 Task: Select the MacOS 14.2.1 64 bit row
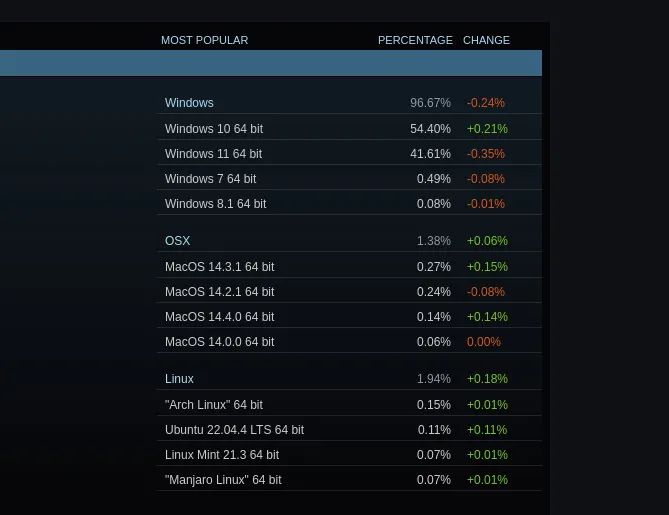point(349,292)
